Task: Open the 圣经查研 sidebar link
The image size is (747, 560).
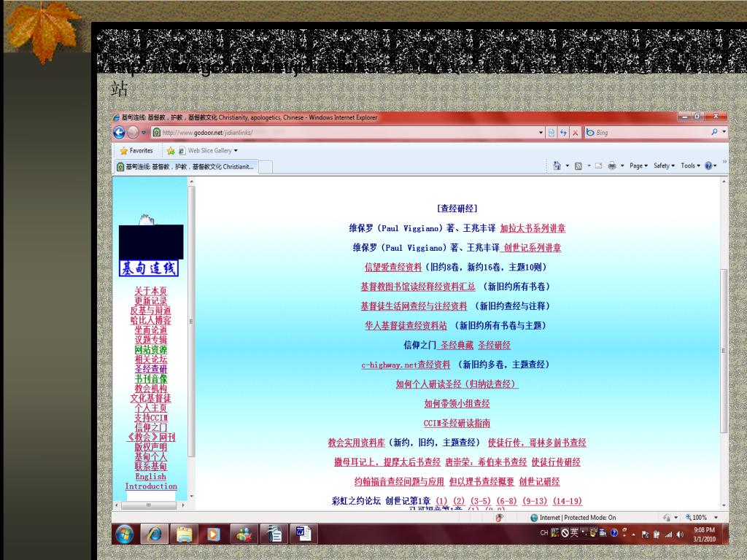Action: (x=150, y=369)
